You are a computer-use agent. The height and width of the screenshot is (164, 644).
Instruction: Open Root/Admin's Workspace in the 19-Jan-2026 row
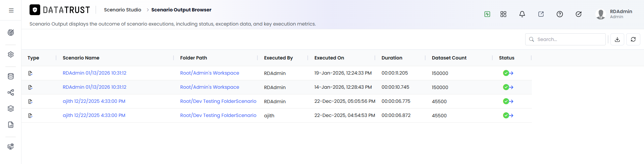(210, 73)
